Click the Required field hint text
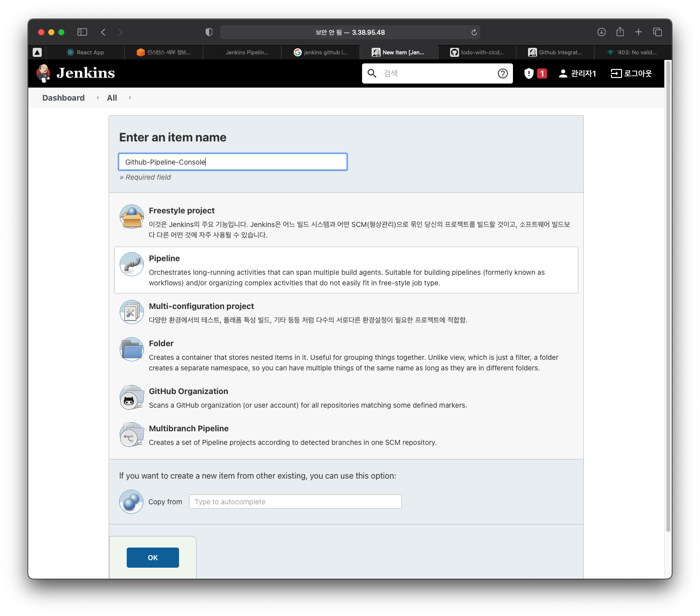This screenshot has width=700, height=616. [x=145, y=177]
